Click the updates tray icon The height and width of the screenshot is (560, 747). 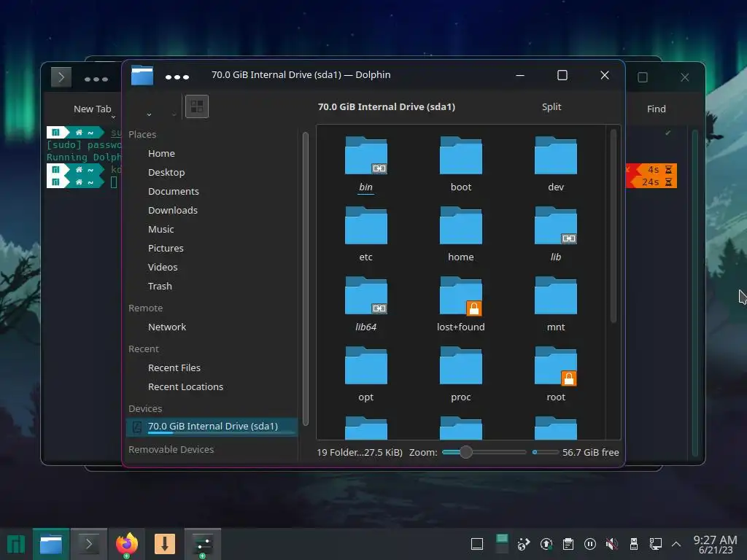coord(546,544)
